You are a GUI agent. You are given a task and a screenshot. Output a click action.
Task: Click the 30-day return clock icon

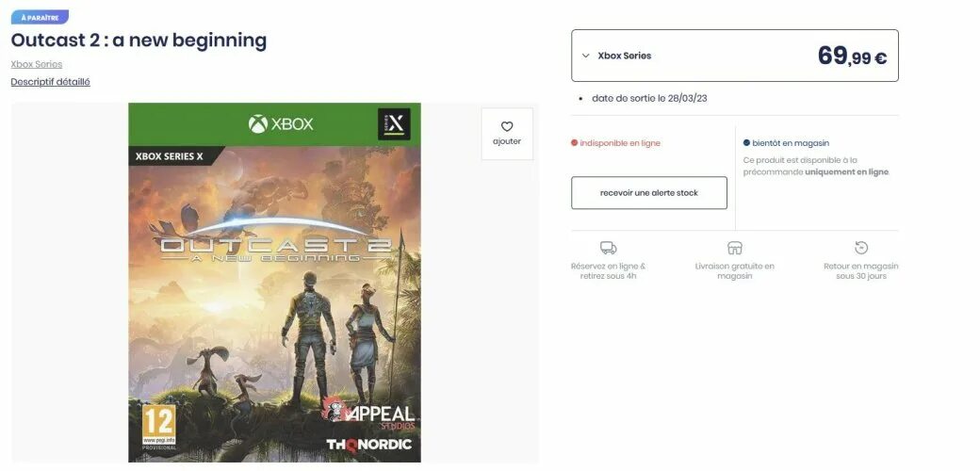(x=860, y=248)
